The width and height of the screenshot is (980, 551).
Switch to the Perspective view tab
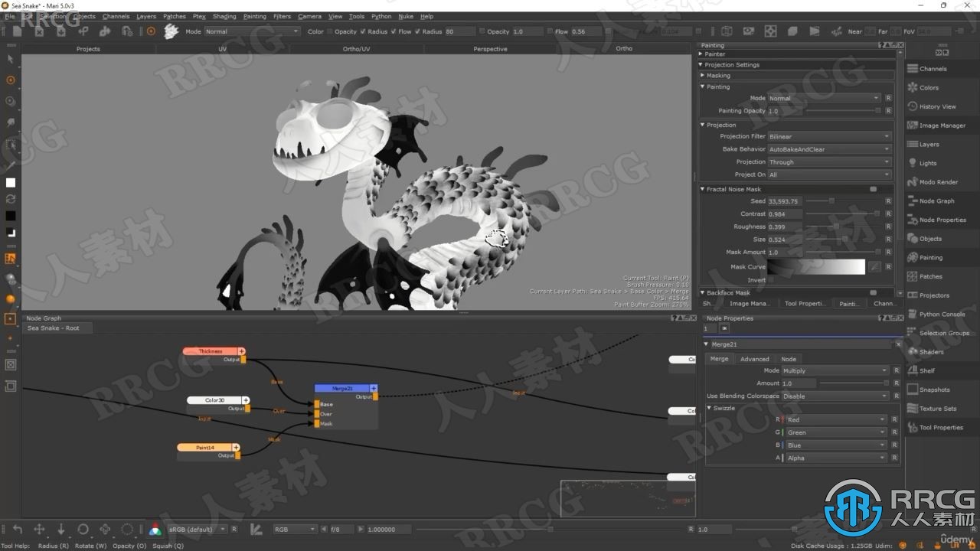pyautogui.click(x=490, y=49)
